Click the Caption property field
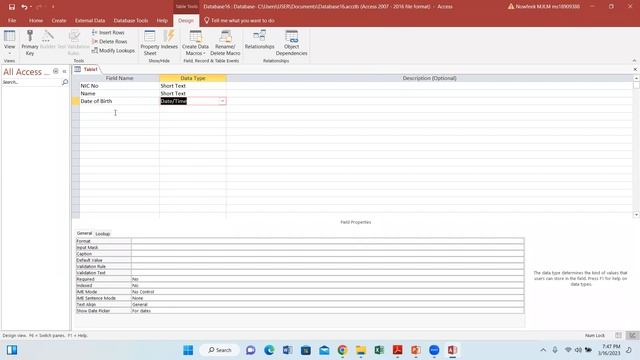Image resolution: width=640 pixels, height=360 pixels. point(327,254)
